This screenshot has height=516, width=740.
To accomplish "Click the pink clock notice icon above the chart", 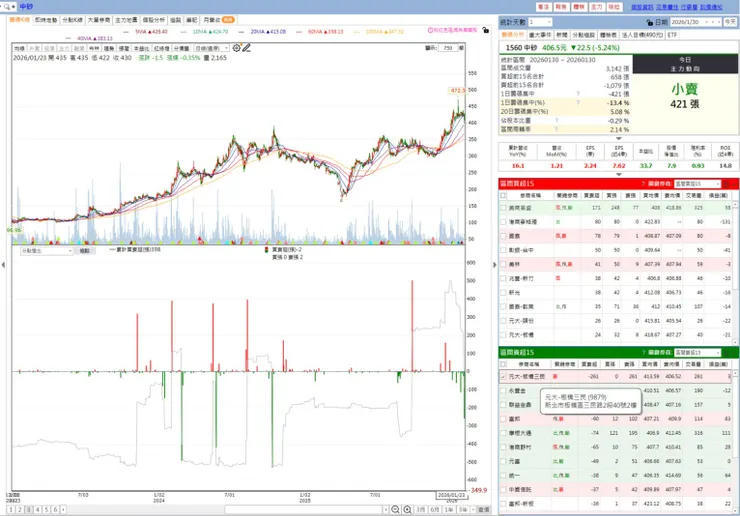I will coord(430,30).
